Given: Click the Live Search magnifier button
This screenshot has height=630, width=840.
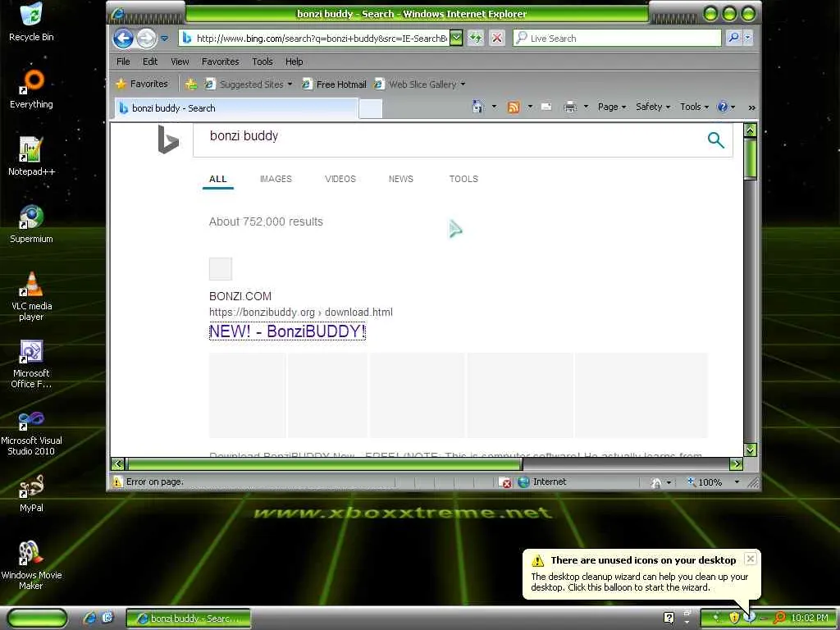Looking at the screenshot, I should pyautogui.click(x=733, y=38).
